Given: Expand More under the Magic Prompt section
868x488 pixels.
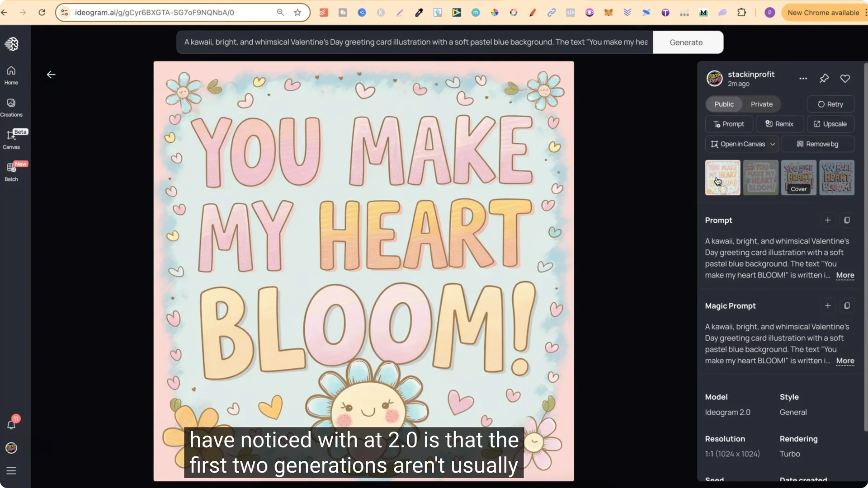Looking at the screenshot, I should 845,361.
